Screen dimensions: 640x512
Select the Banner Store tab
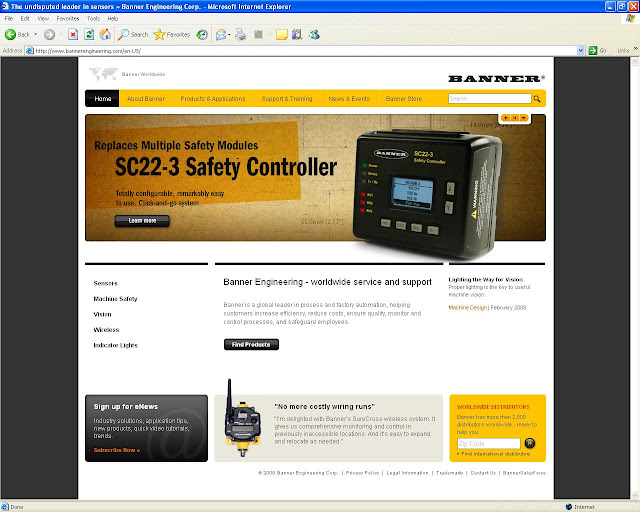click(x=404, y=98)
